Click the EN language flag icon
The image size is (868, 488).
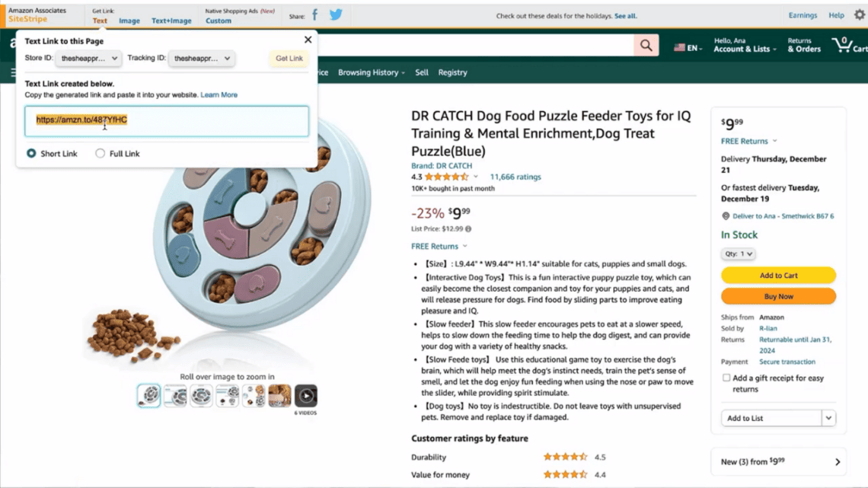pos(678,46)
